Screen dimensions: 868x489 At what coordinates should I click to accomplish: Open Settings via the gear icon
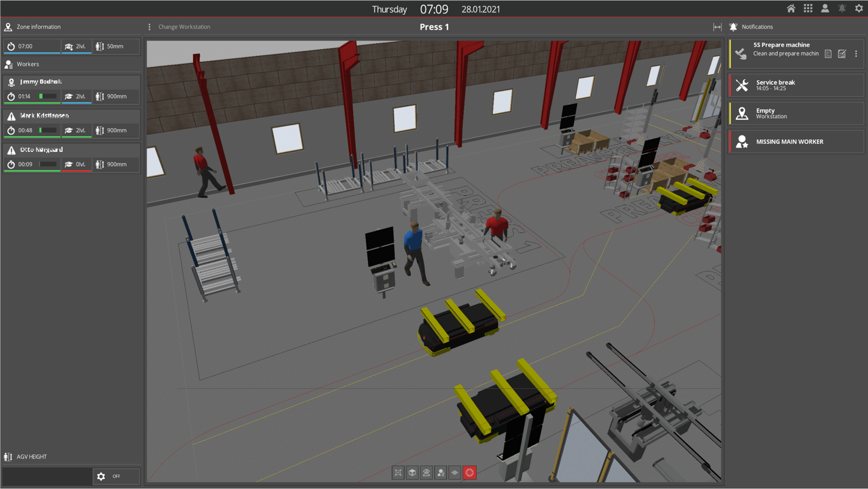pyautogui.click(x=859, y=8)
